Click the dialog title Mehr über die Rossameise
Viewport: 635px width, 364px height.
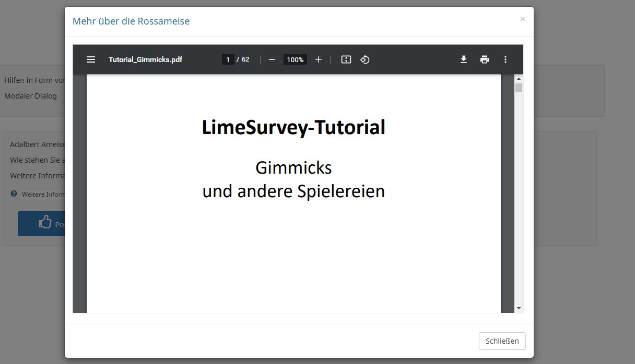(131, 21)
